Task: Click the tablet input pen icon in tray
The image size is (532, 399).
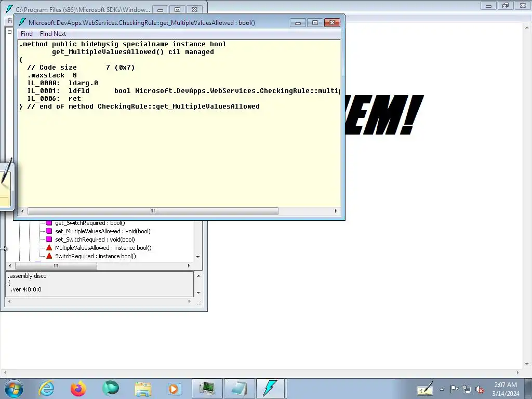Action: pyautogui.click(x=425, y=389)
